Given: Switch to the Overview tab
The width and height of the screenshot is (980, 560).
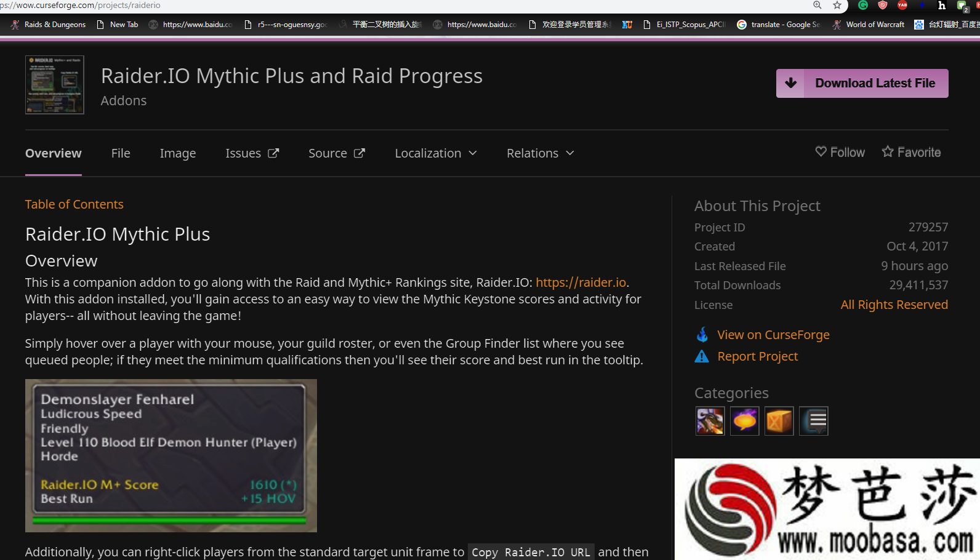Looking at the screenshot, I should click(54, 153).
